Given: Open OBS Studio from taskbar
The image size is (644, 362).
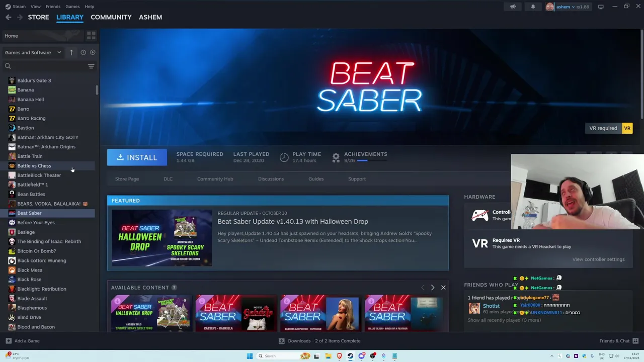Looking at the screenshot, I should (373, 356).
